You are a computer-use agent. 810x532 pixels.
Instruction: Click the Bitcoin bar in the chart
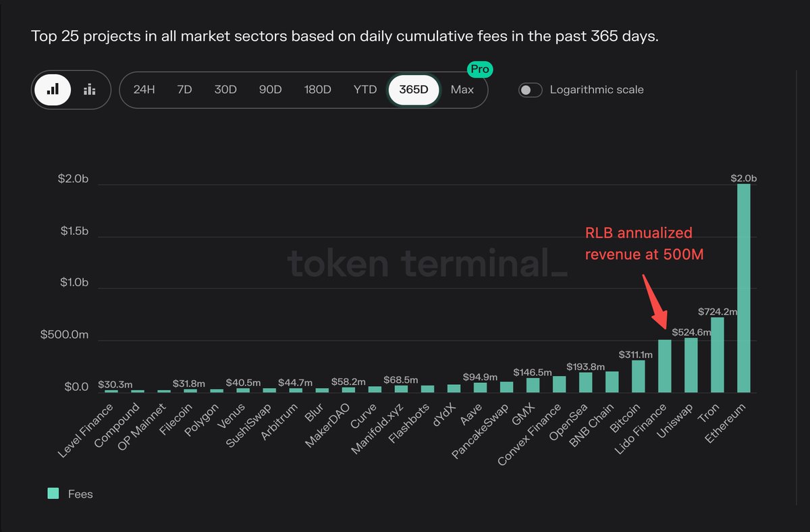click(x=639, y=376)
